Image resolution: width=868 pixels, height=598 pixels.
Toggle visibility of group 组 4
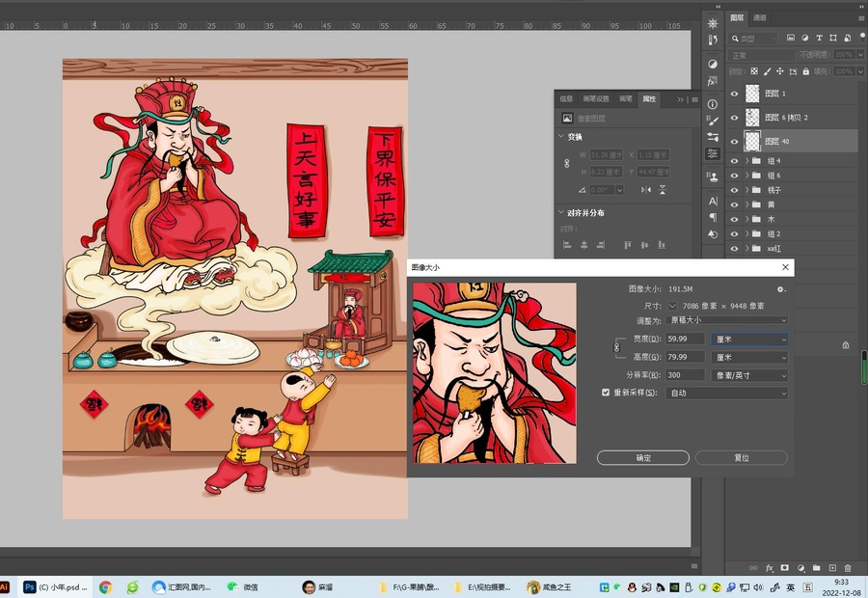tap(735, 160)
